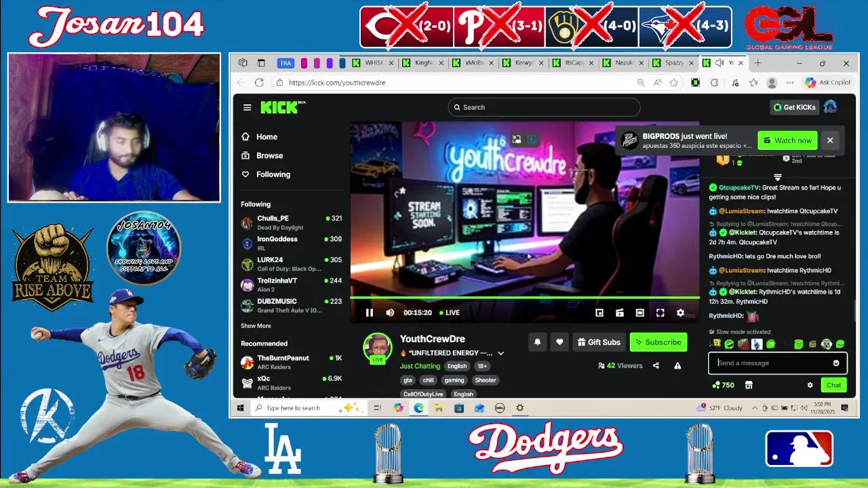Open the Windows Start menu
Viewport: 868px width, 488px height.
click(x=240, y=408)
